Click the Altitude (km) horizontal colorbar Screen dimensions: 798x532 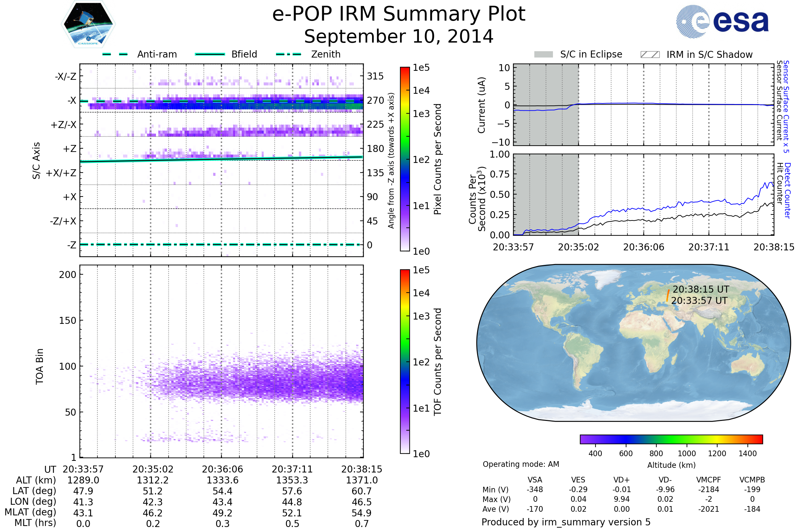pos(671,439)
